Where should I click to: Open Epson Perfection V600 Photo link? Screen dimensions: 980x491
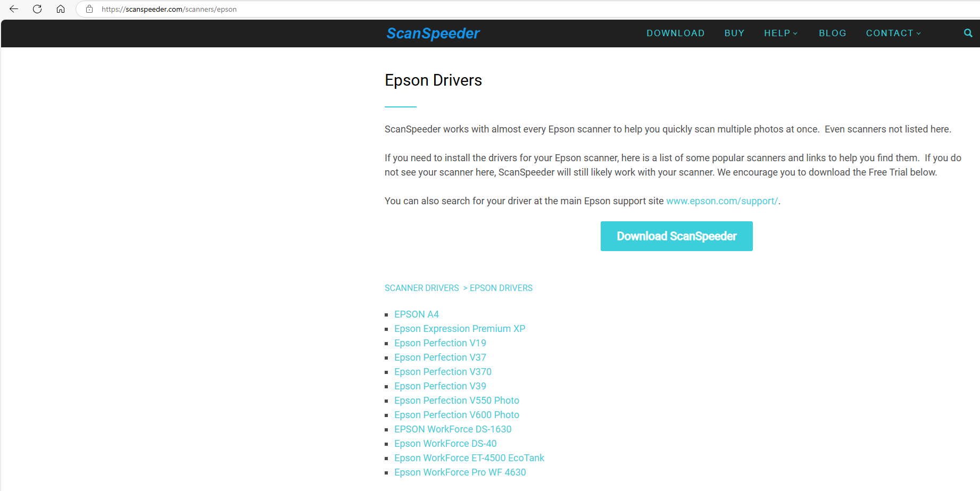(456, 415)
